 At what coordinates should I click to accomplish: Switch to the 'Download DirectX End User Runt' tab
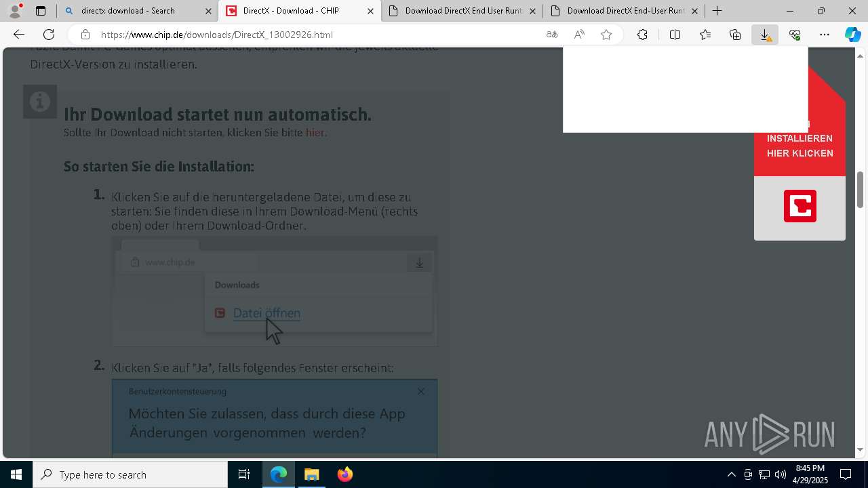462,11
